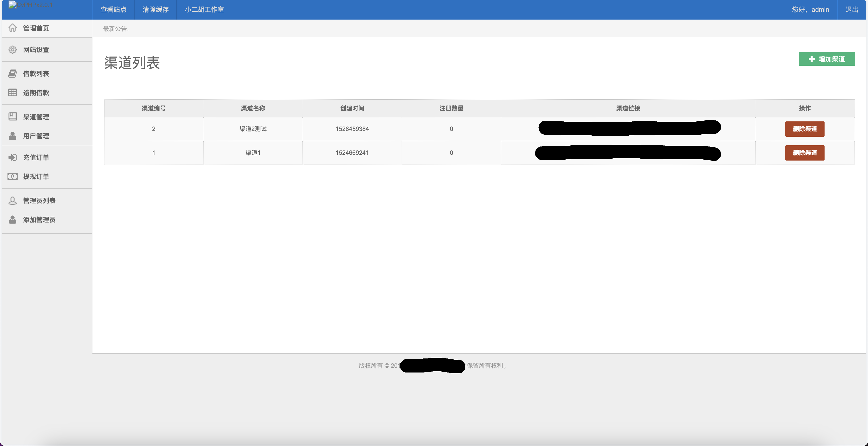Image resolution: width=868 pixels, height=446 pixels.
Task: Click 清除缓存 in the top bar
Action: pyautogui.click(x=155, y=10)
